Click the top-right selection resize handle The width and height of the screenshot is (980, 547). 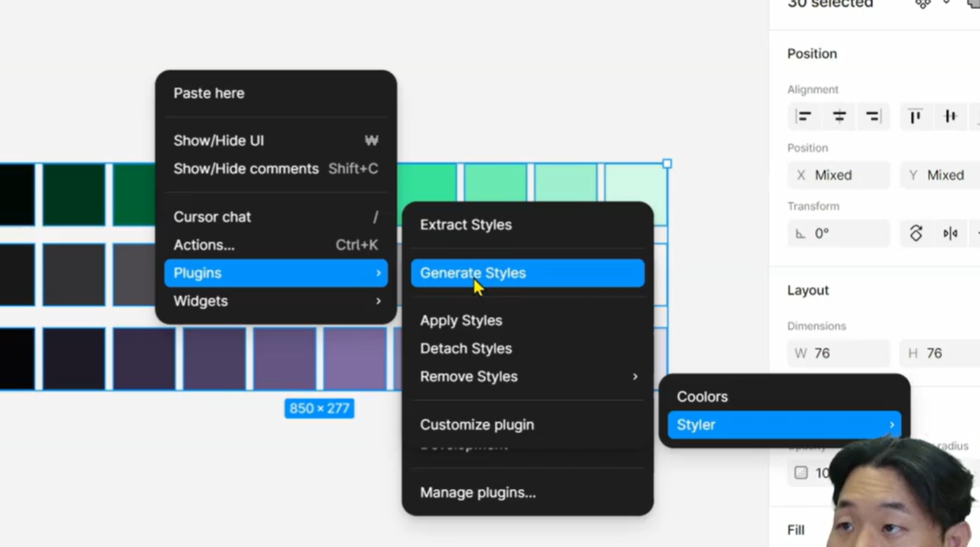point(667,164)
